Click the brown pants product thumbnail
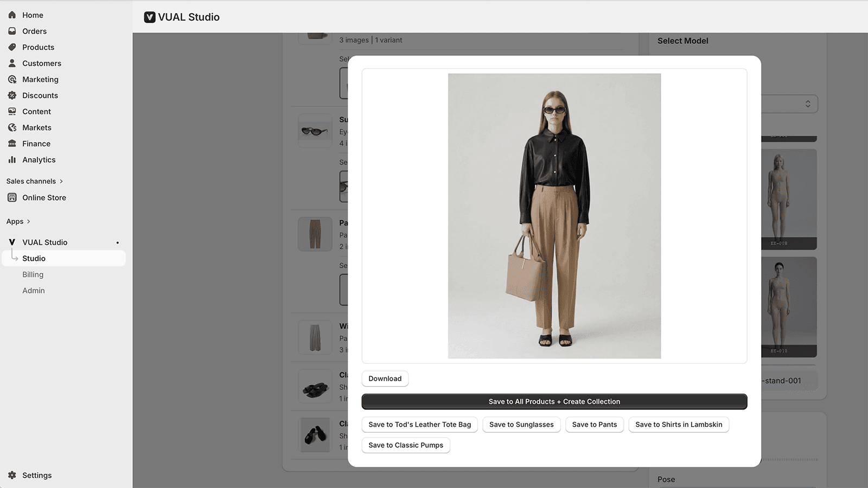 [x=315, y=234]
